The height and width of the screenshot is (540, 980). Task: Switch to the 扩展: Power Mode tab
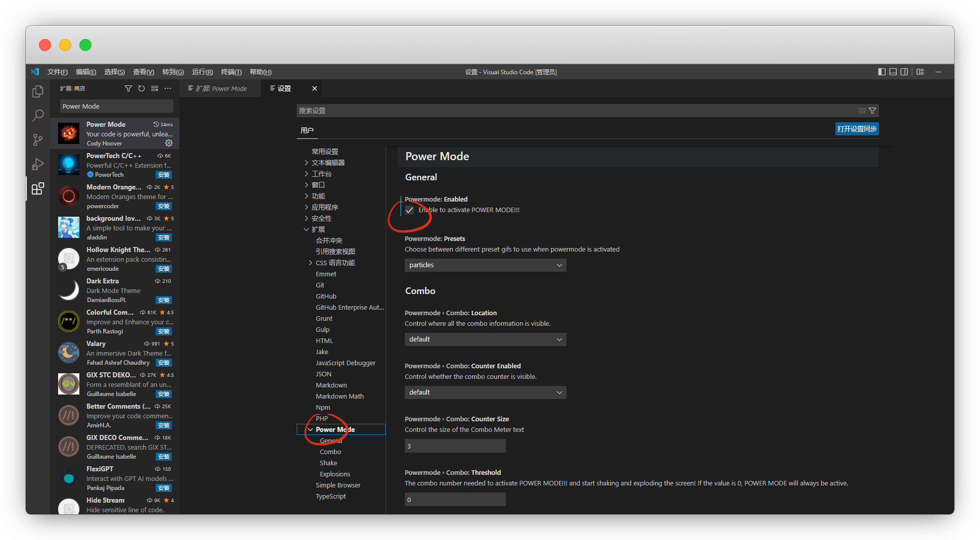coord(221,88)
